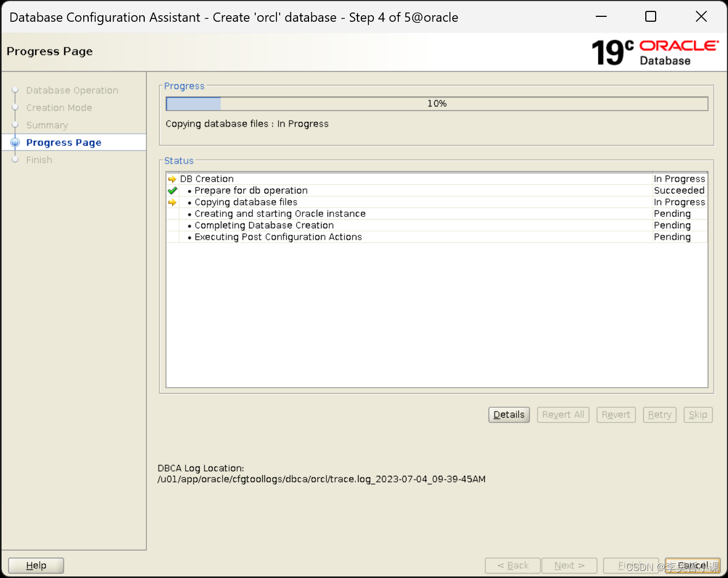Click the yellow arrow beside Copying database files
This screenshot has height=578, width=728.
coord(172,202)
